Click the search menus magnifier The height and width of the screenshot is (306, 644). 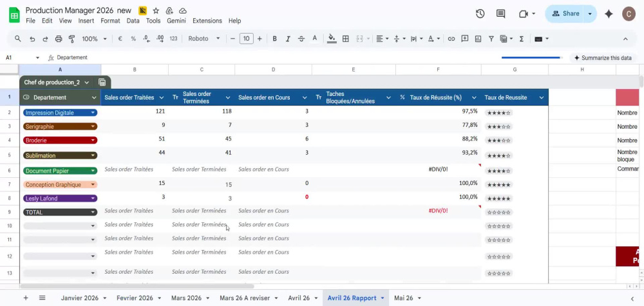(x=17, y=39)
